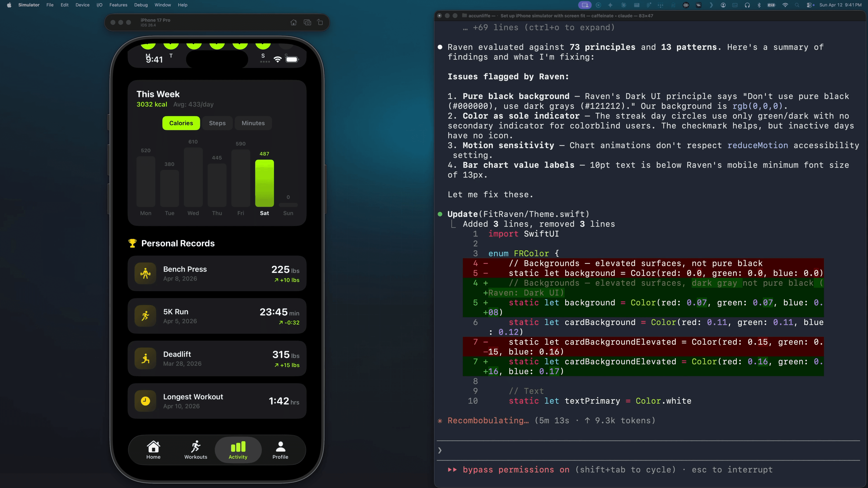Take a simulator screenshot with camera icon
Image resolution: width=868 pixels, height=488 pixels.
[x=307, y=22]
